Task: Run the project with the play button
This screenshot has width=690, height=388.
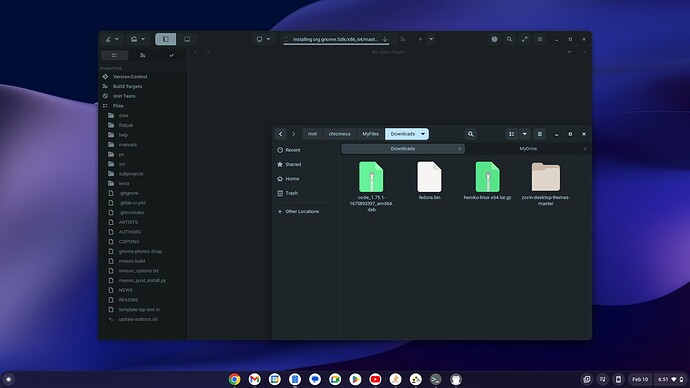Action: pyautogui.click(x=420, y=39)
